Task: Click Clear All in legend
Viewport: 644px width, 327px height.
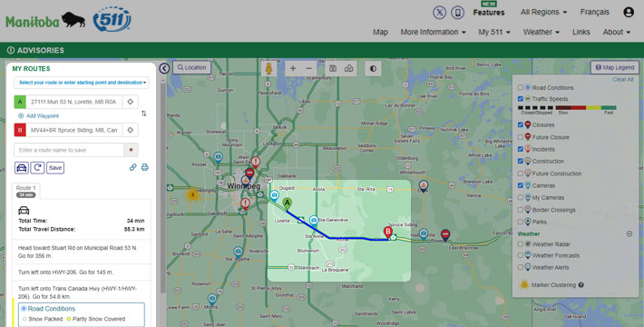Action: pos(622,80)
